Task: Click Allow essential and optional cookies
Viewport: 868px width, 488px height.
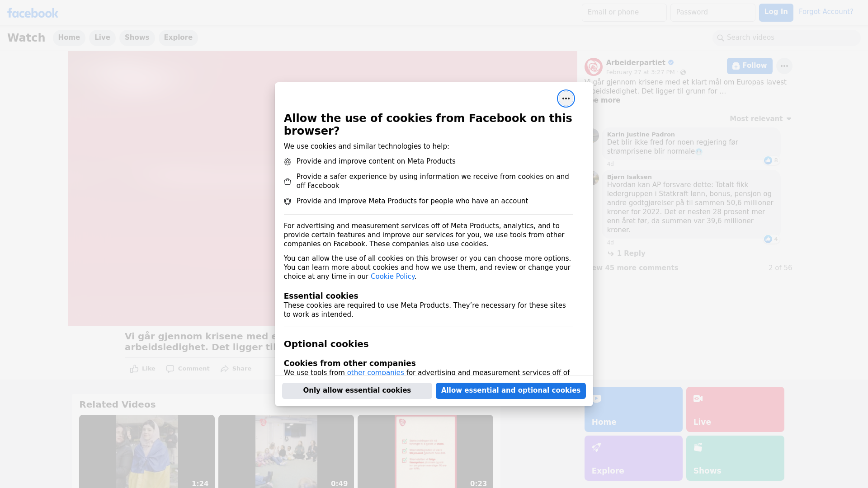Action: [511, 391]
